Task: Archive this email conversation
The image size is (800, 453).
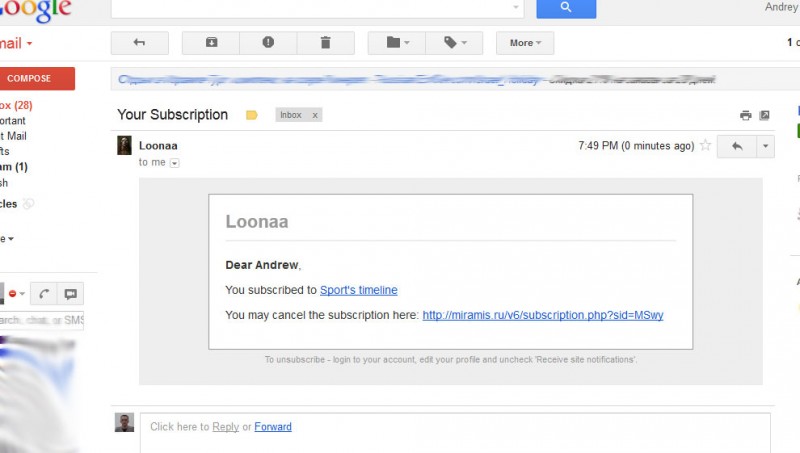Action: 211,43
